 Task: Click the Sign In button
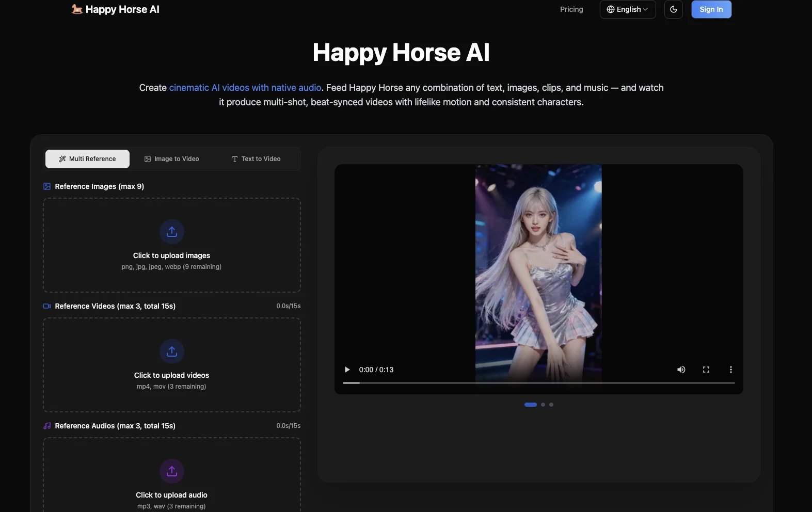(x=711, y=9)
